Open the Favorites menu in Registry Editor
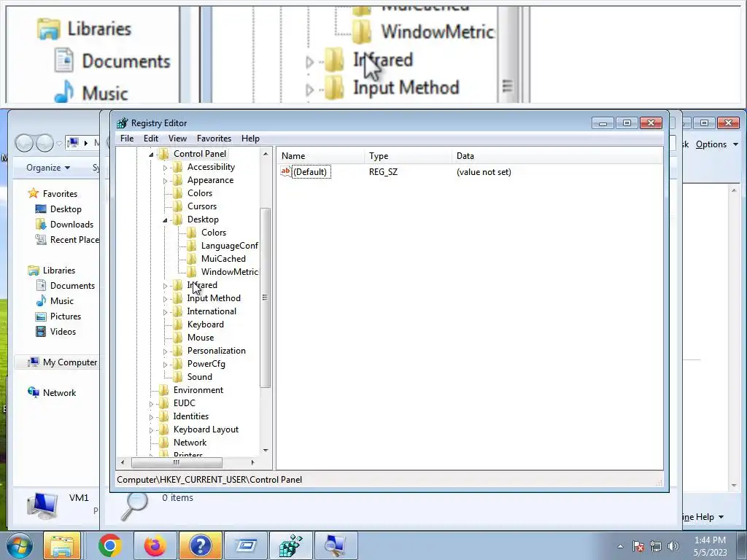Viewport: 747px width, 560px height. pyautogui.click(x=214, y=139)
